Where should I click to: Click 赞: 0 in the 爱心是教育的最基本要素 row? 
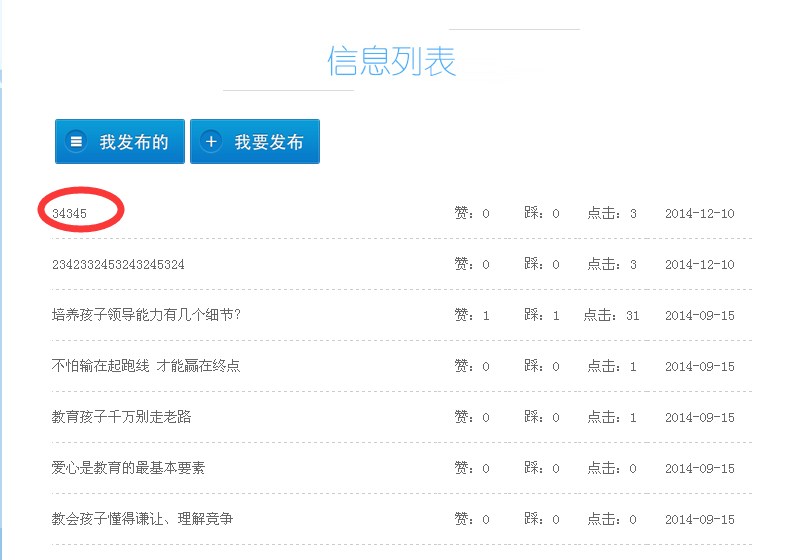click(472, 468)
